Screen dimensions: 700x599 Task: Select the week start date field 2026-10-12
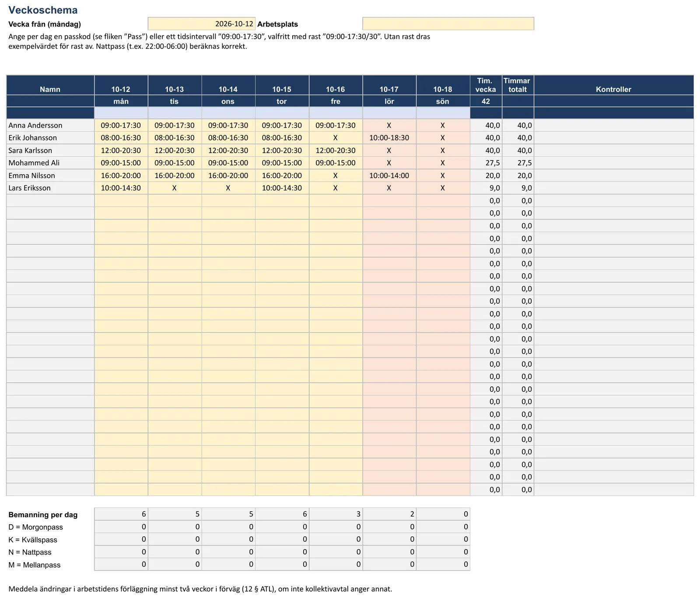point(202,24)
